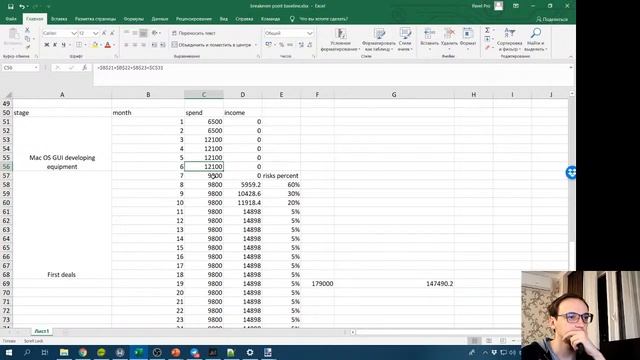Increase decimal places

tap(301, 44)
